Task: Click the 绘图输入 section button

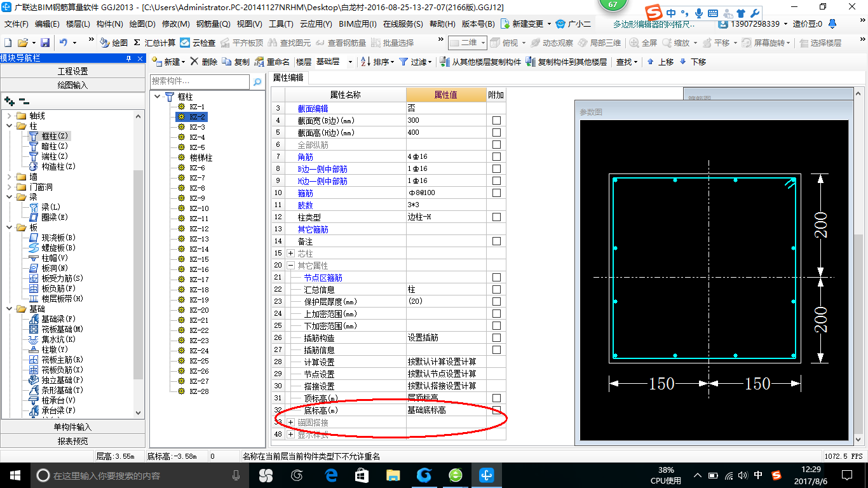Action: pyautogui.click(x=73, y=85)
